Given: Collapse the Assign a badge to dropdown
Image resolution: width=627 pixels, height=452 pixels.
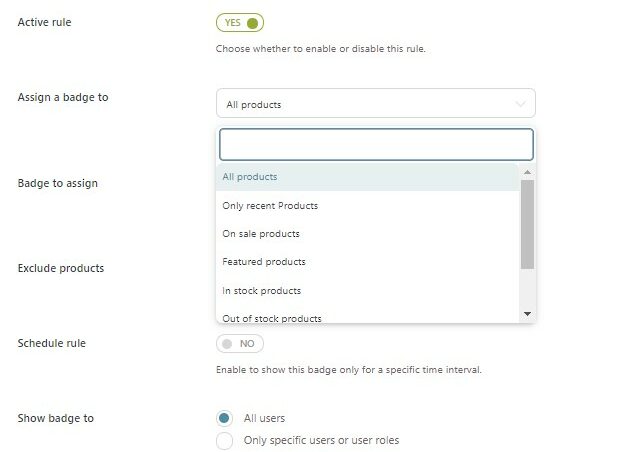Looking at the screenshot, I should click(x=376, y=103).
